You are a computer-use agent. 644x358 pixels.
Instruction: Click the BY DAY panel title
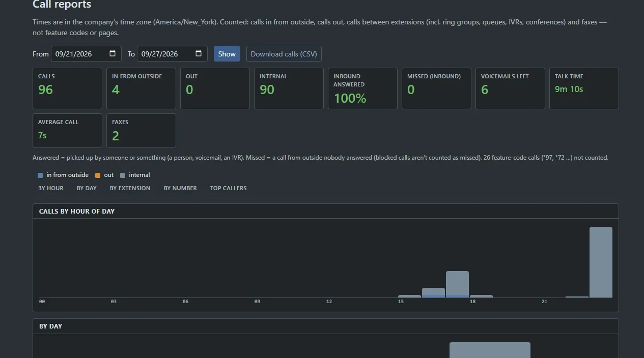pyautogui.click(x=50, y=326)
